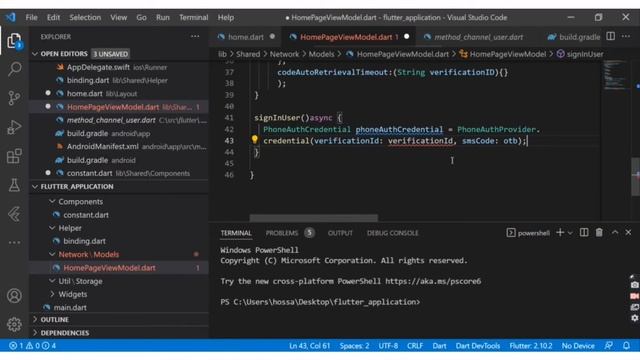
Task: Click the horizontal editor scrollbar
Action: 313,218
